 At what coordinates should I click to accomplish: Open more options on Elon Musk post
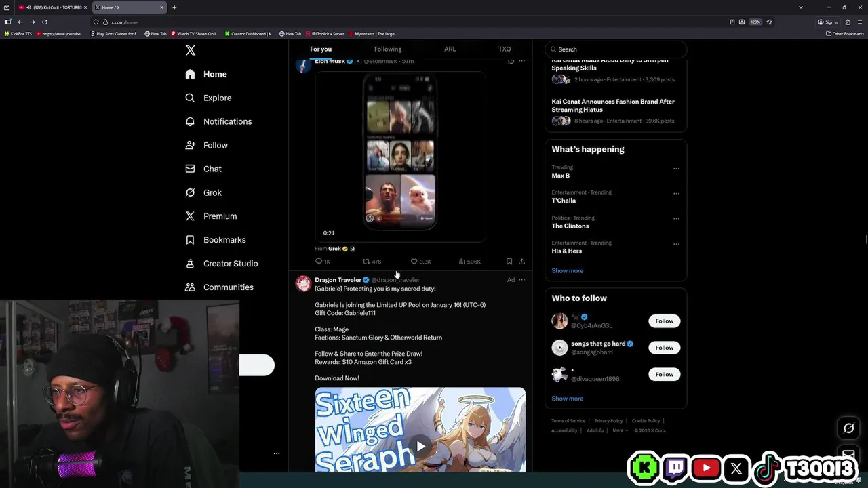(x=521, y=61)
